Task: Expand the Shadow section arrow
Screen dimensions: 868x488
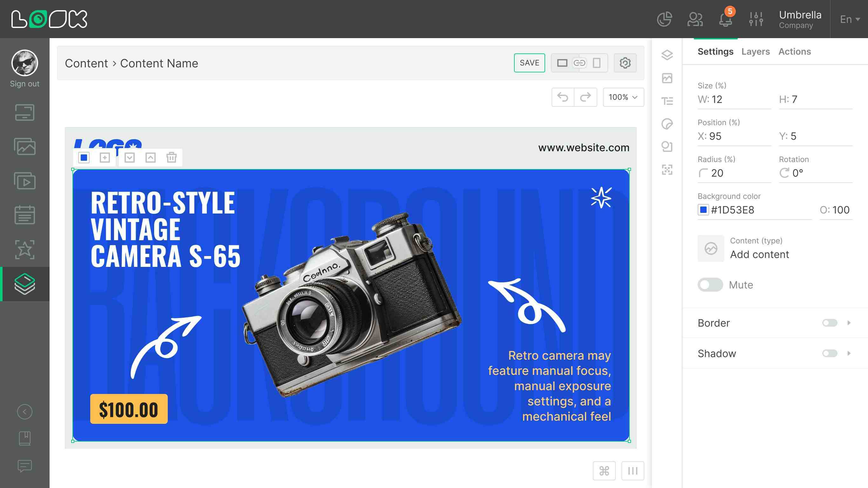Action: click(849, 353)
